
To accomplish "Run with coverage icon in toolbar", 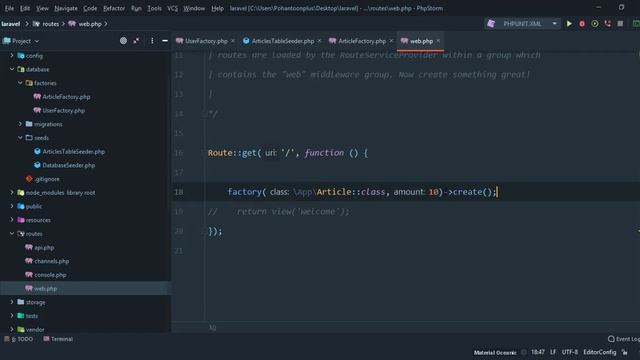I will 595,24.
